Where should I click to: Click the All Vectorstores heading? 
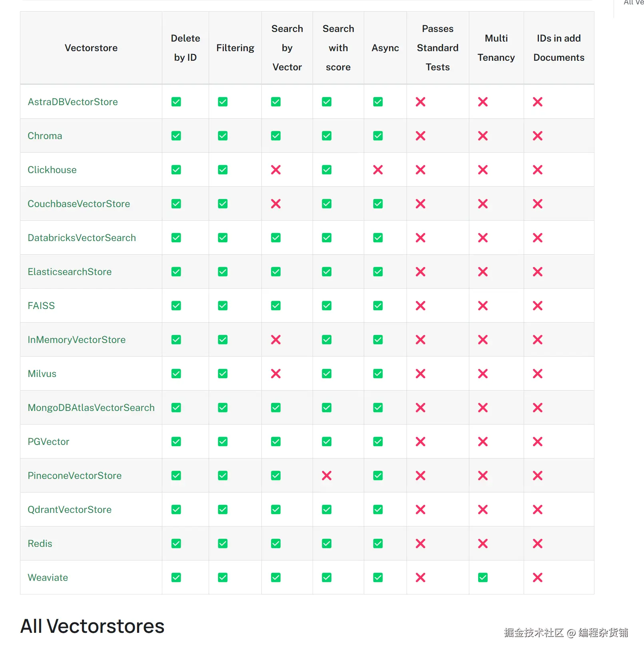(x=92, y=626)
